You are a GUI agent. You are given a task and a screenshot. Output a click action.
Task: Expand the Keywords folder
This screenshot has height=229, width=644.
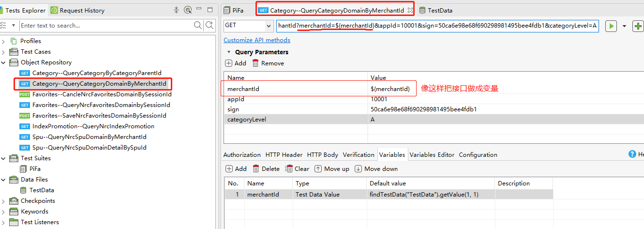[3, 212]
